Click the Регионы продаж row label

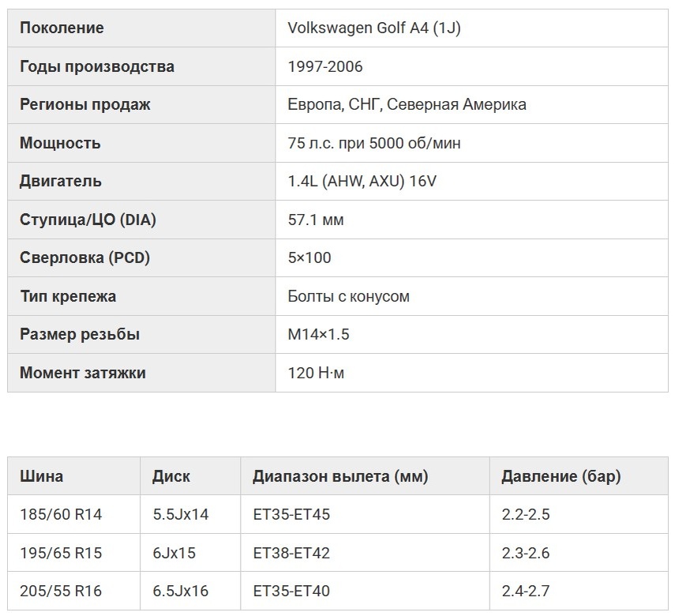click(x=85, y=104)
